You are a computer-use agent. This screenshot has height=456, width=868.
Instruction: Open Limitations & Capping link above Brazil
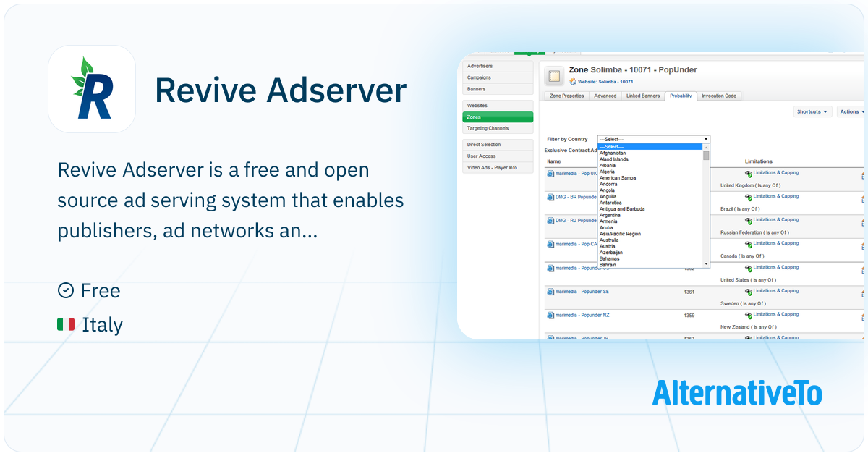point(776,196)
